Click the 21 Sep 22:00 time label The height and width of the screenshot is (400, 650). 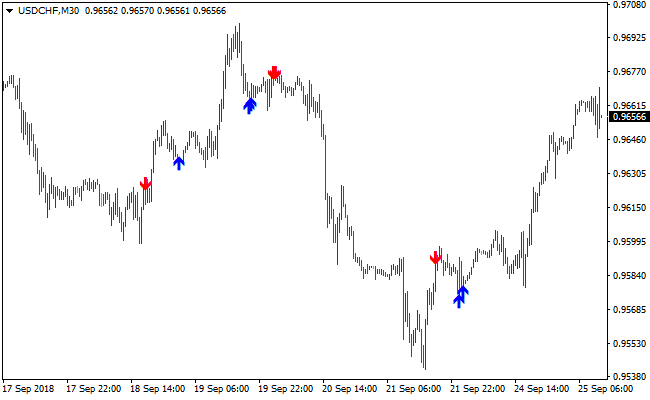[x=478, y=389]
